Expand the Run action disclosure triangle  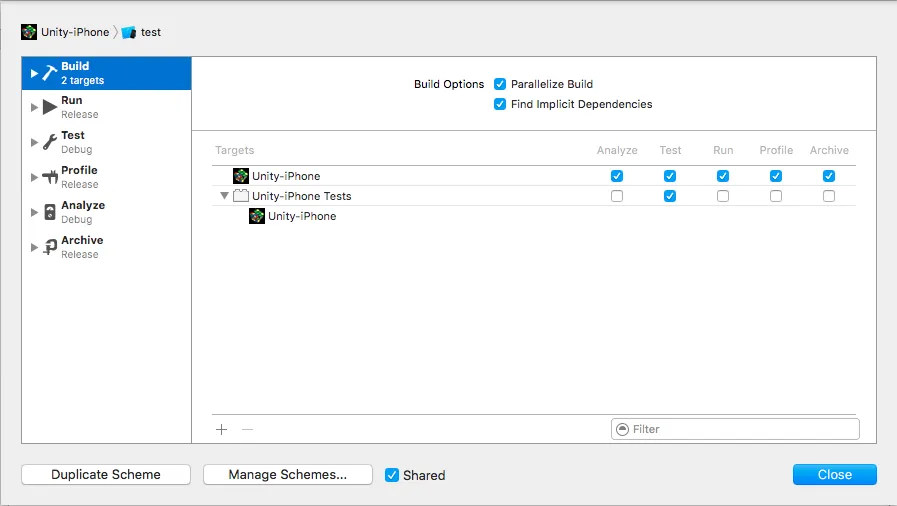point(35,107)
